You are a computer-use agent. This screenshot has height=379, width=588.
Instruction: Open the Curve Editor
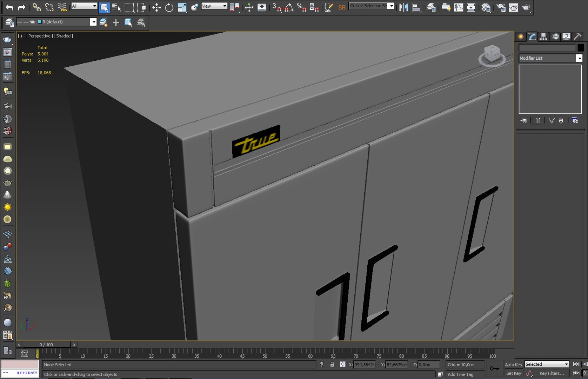pos(459,7)
